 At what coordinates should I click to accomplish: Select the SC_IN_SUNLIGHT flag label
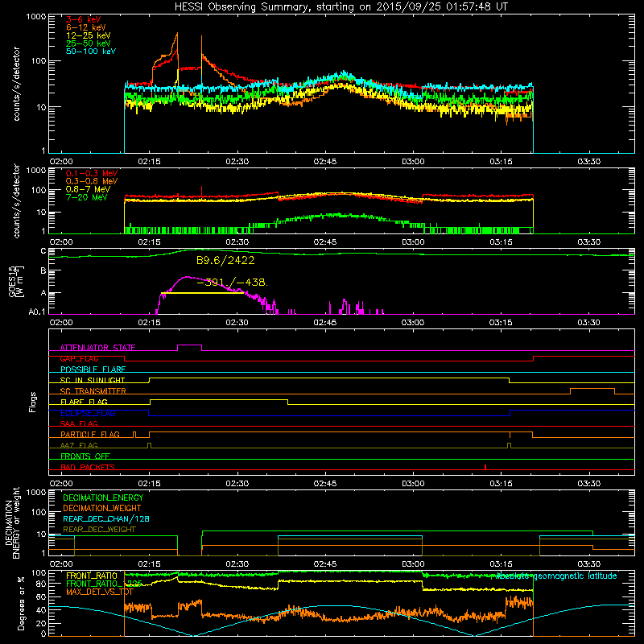(93, 380)
